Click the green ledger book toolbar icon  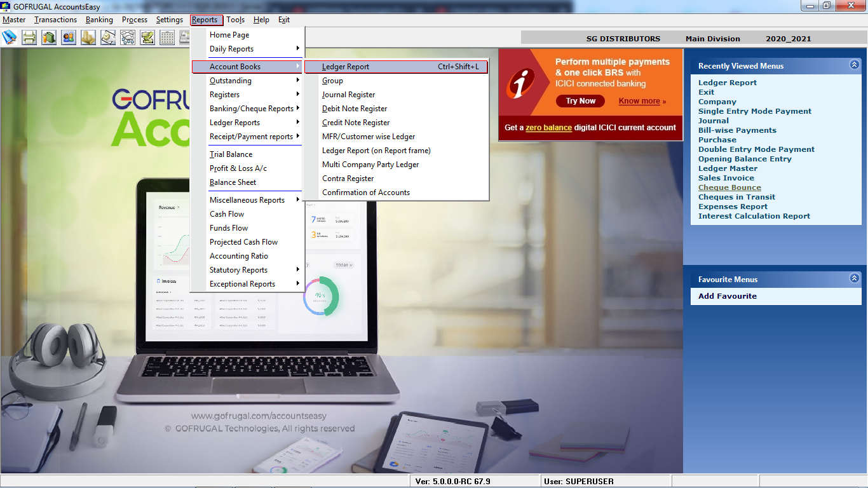[x=49, y=37]
